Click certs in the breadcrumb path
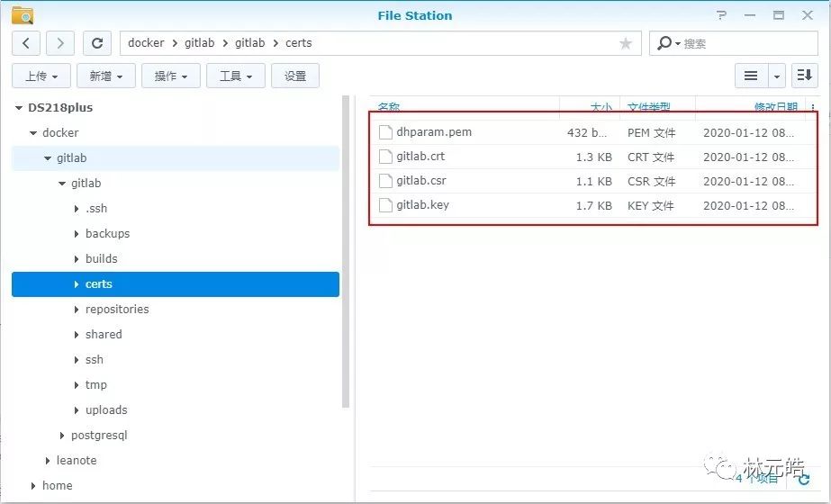Image resolution: width=831 pixels, height=504 pixels. coord(298,43)
